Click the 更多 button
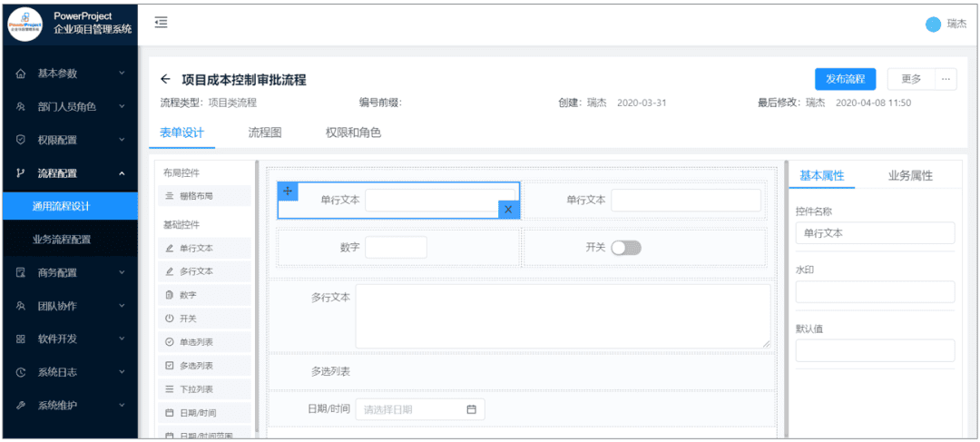Viewport: 980px width, 442px height. tap(911, 79)
